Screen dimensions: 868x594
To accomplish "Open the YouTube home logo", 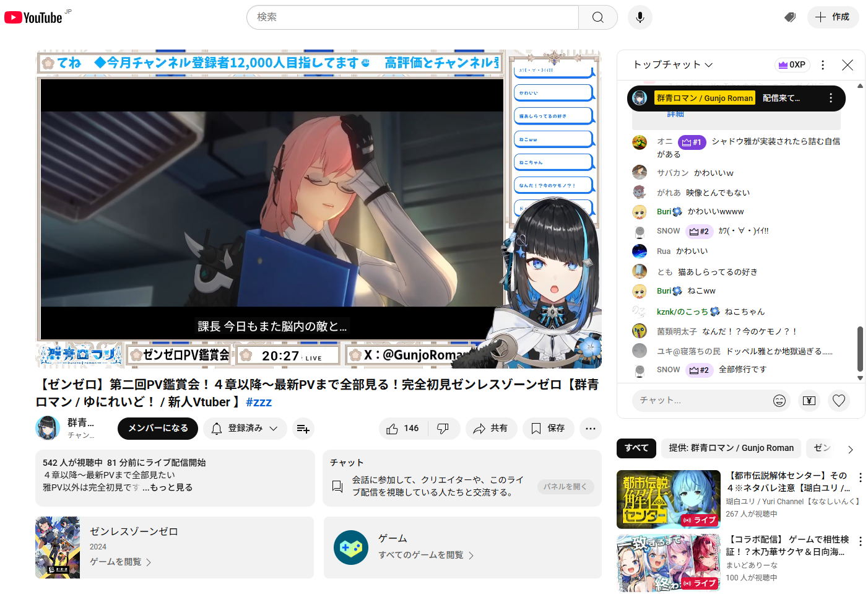I will (x=33, y=17).
